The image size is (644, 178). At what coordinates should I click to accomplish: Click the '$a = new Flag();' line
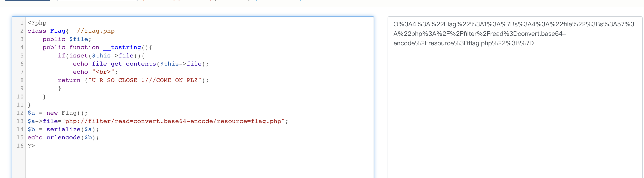pos(57,113)
